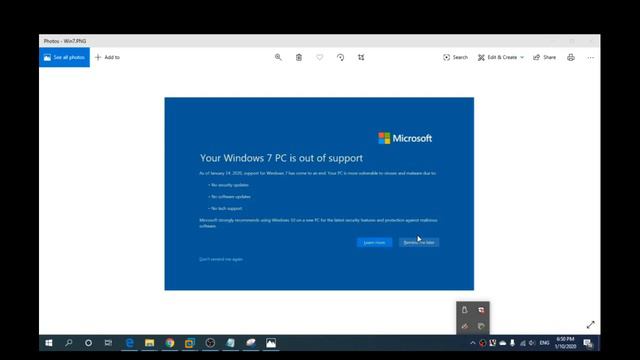Open network status tray icon
Screen dimensions: 640x360
[522, 343]
